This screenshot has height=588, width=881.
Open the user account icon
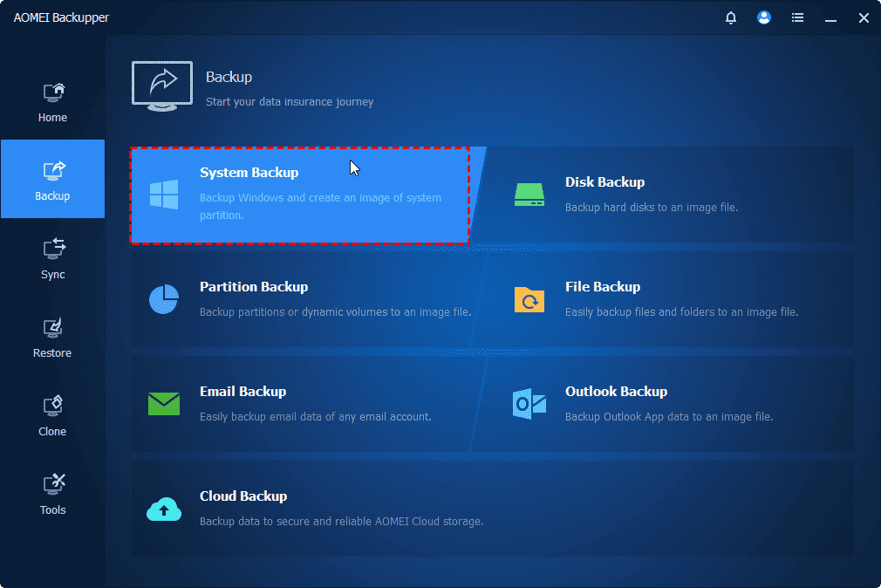[763, 18]
